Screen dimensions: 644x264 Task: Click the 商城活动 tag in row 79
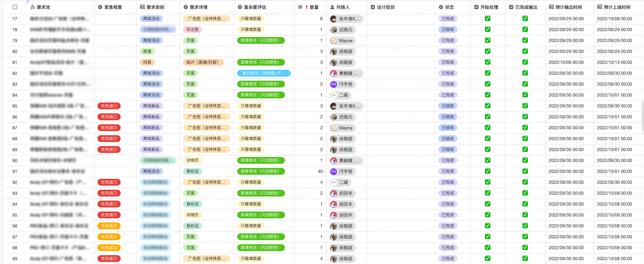(151, 40)
